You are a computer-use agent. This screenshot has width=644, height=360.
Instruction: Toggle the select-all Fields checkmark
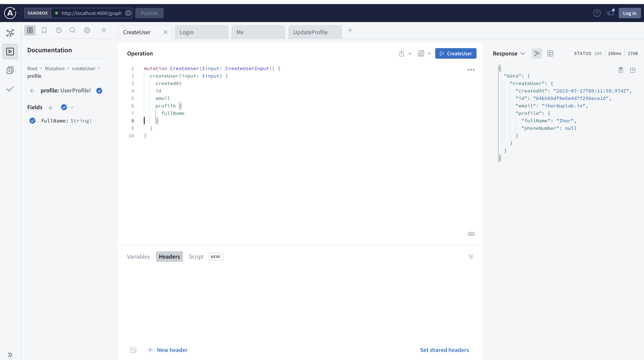point(64,107)
